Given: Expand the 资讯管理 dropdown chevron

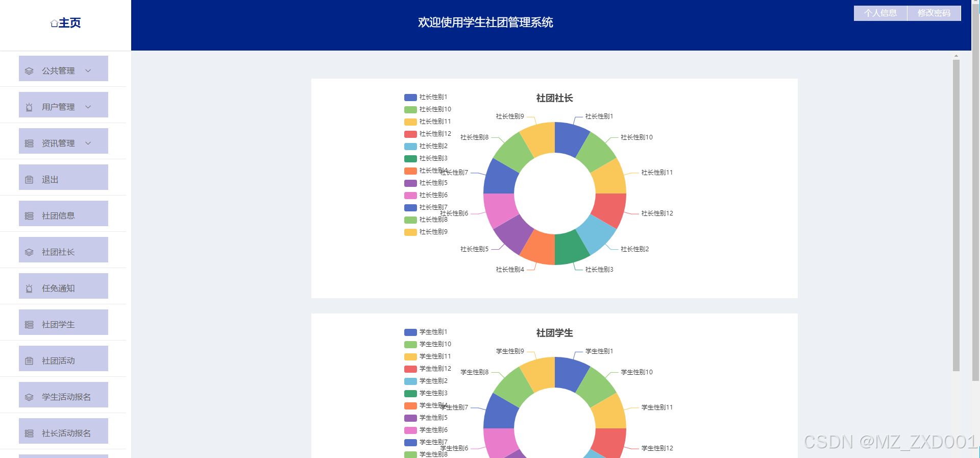Looking at the screenshot, I should click(x=88, y=143).
